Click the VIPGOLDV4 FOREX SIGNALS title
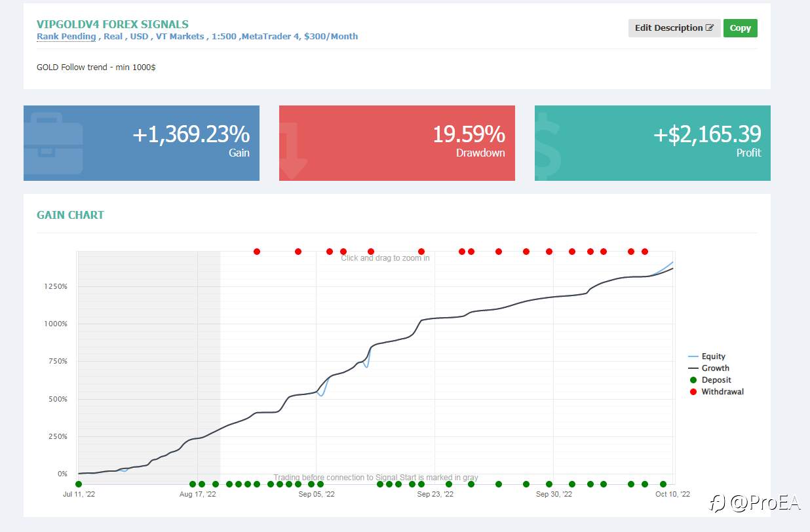Screen dimensions: 810x532 [113, 24]
